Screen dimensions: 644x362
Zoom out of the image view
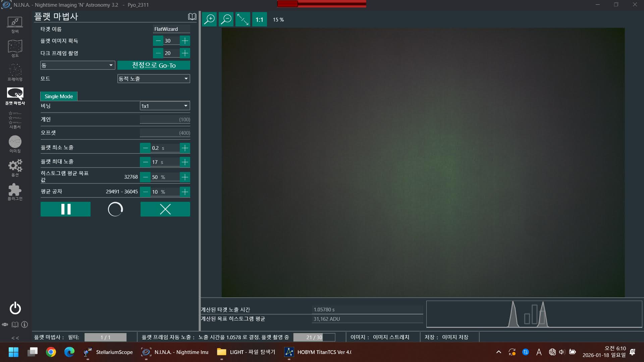(226, 19)
